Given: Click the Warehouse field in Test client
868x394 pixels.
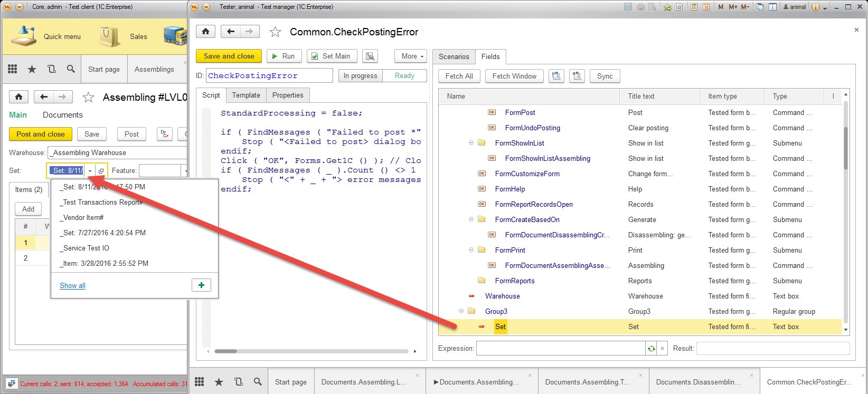Looking at the screenshot, I should (118, 152).
